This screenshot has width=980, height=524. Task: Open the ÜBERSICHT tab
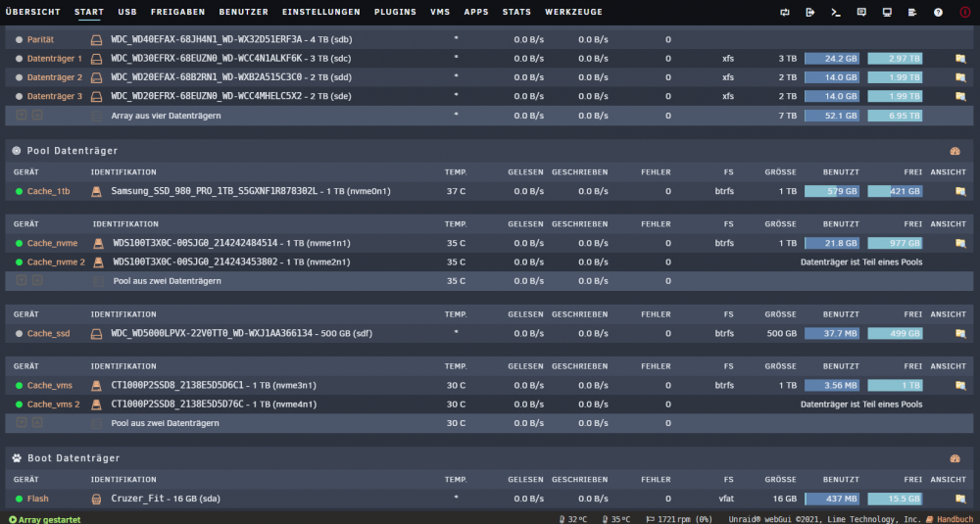click(x=33, y=12)
